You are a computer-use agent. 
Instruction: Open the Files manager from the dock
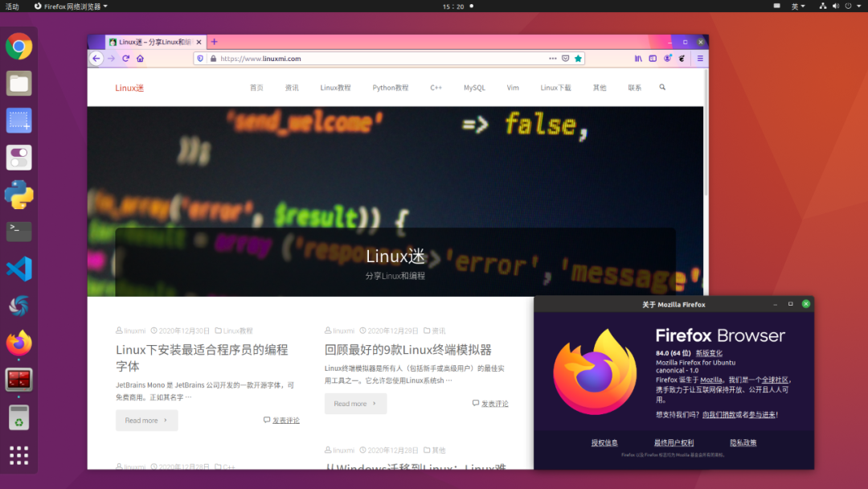[18, 84]
